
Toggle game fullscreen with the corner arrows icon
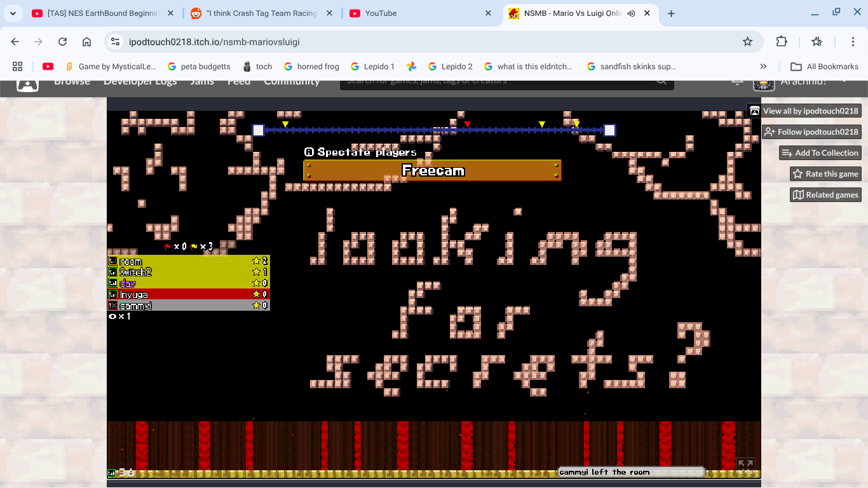pyautogui.click(x=745, y=465)
